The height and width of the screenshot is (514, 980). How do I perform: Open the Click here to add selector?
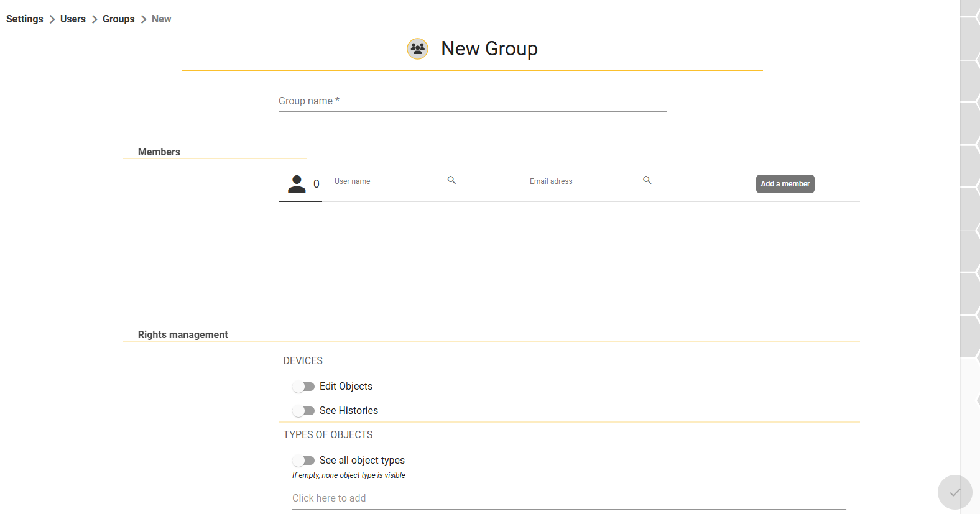[569, 498]
